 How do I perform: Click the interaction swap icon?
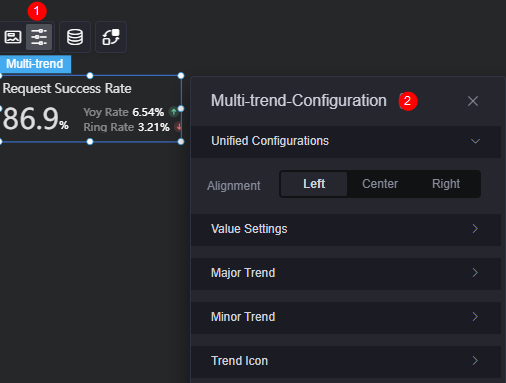[x=111, y=37]
